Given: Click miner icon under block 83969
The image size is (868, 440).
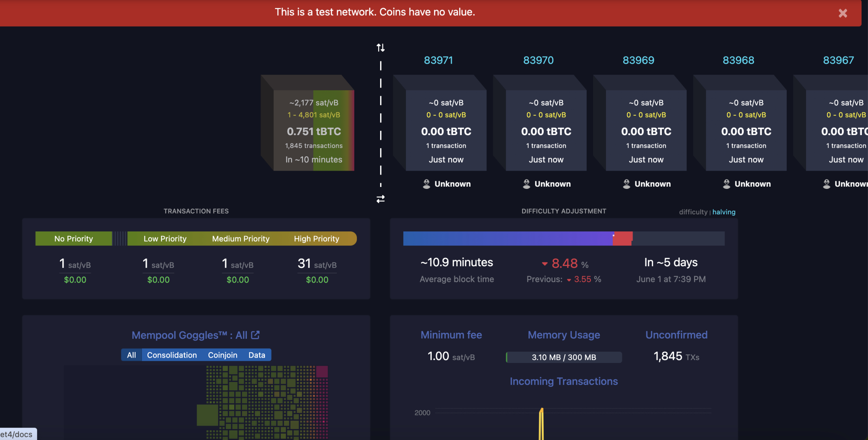Looking at the screenshot, I should pyautogui.click(x=627, y=184).
